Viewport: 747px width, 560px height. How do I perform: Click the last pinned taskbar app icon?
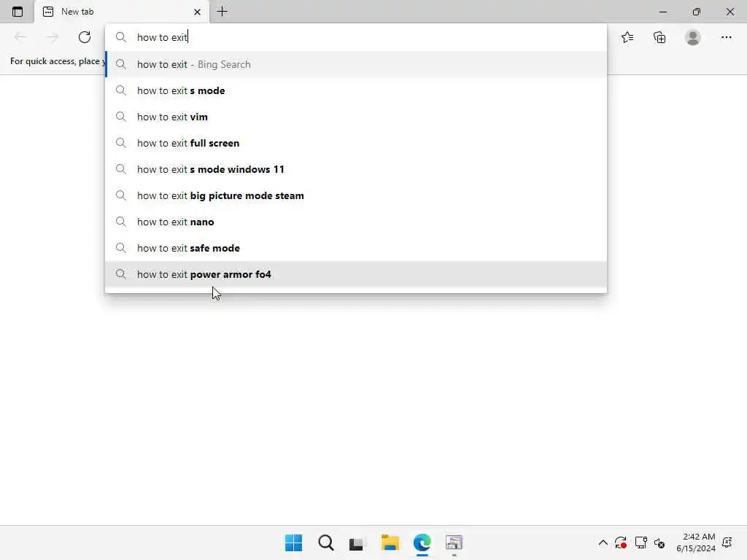pyautogui.click(x=454, y=542)
